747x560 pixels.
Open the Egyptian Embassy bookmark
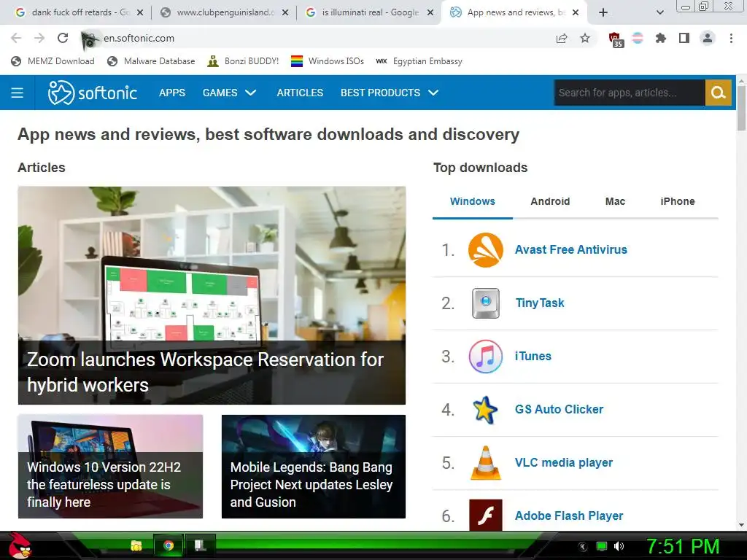[419, 61]
